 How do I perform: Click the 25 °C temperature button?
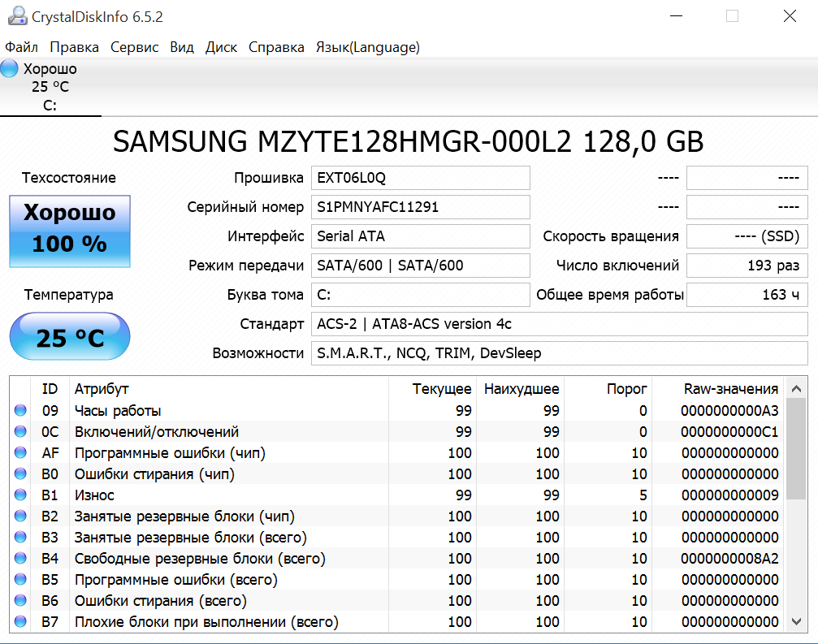70,336
